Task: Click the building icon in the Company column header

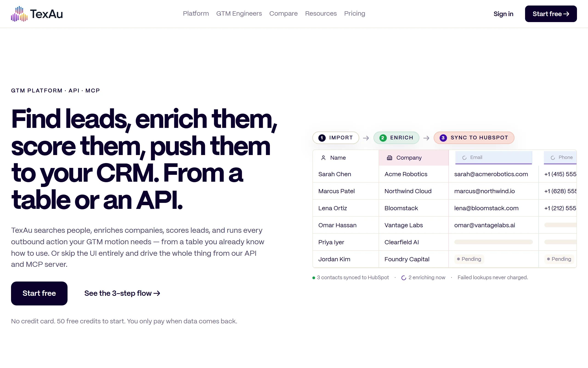Action: click(x=390, y=158)
